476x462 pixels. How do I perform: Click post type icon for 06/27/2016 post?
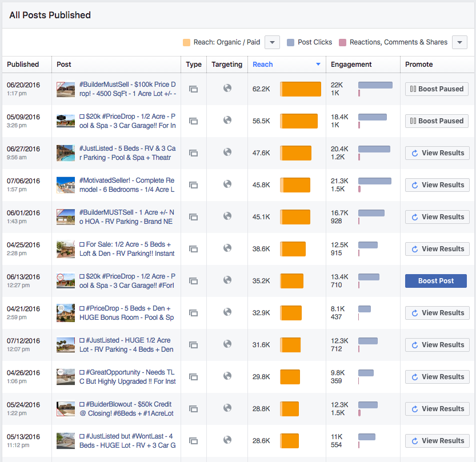pyautogui.click(x=193, y=153)
